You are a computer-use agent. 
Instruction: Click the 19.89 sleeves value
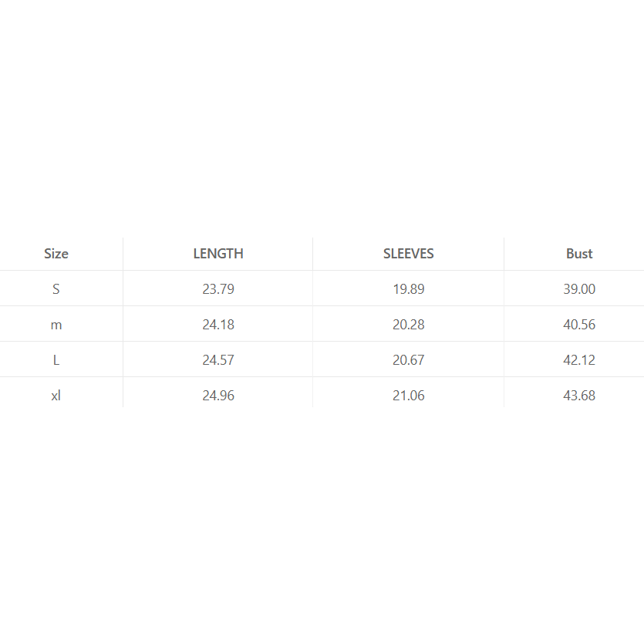pos(409,289)
